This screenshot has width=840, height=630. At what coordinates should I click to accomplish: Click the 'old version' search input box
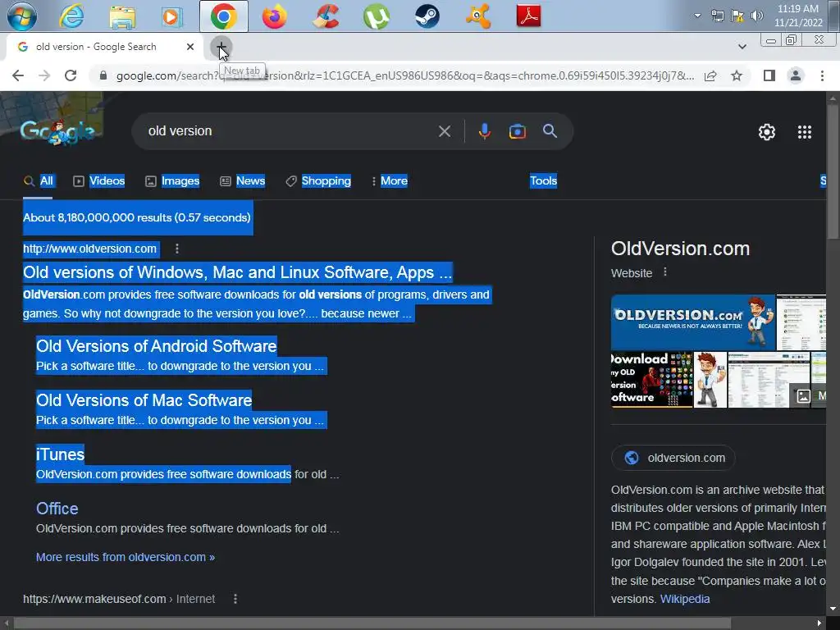coord(290,130)
